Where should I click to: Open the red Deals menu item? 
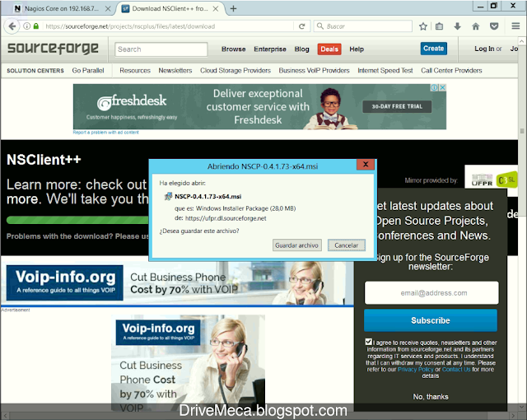coord(329,49)
